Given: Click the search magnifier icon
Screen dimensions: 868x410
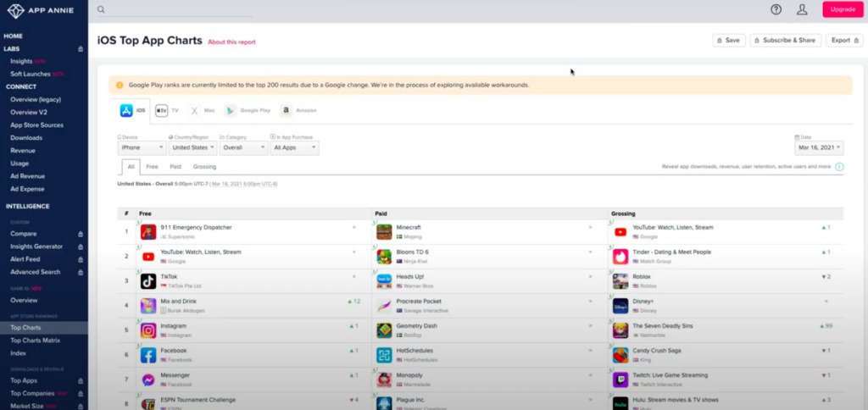Looking at the screenshot, I should [x=102, y=9].
